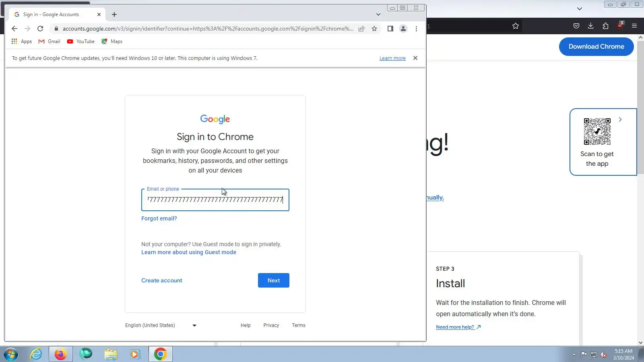Open a new tab with the plus button

114,14
